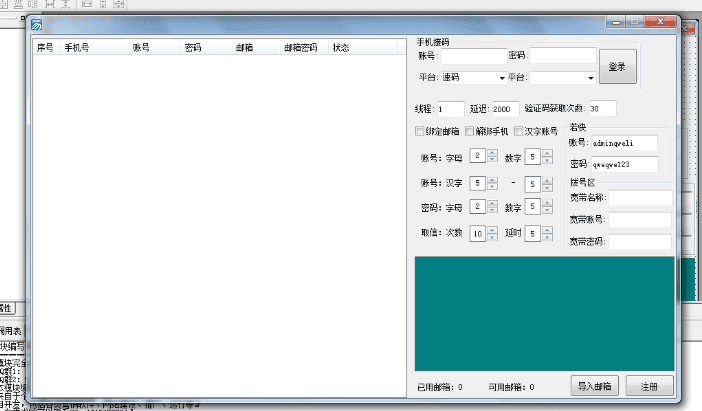Click the 手机号 column header

click(94, 47)
